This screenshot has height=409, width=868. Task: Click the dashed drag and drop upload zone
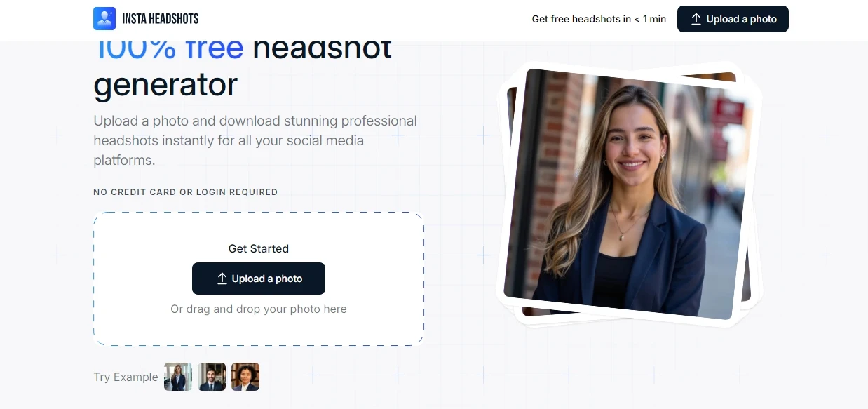(259, 279)
